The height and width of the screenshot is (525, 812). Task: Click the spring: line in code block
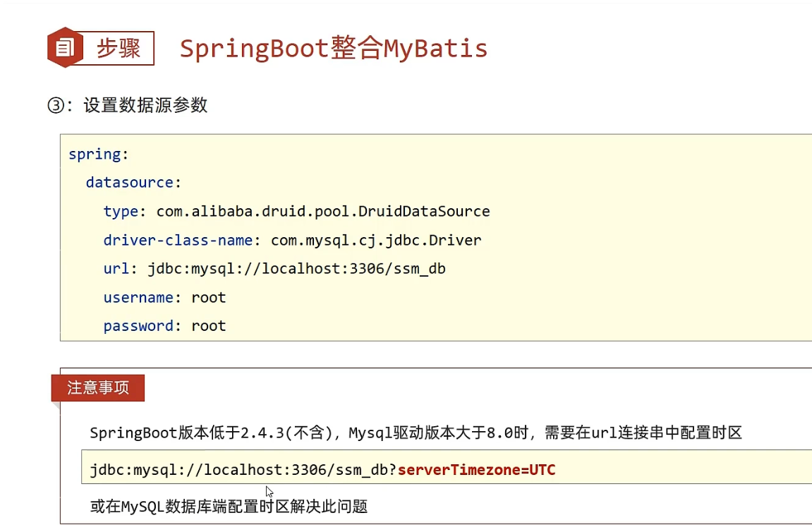click(99, 155)
